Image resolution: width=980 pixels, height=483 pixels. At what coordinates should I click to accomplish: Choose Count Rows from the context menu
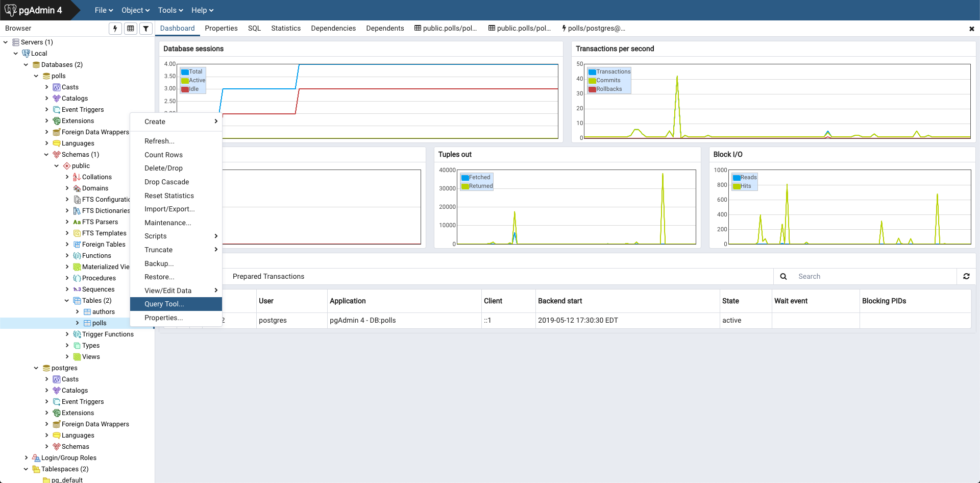176,155
